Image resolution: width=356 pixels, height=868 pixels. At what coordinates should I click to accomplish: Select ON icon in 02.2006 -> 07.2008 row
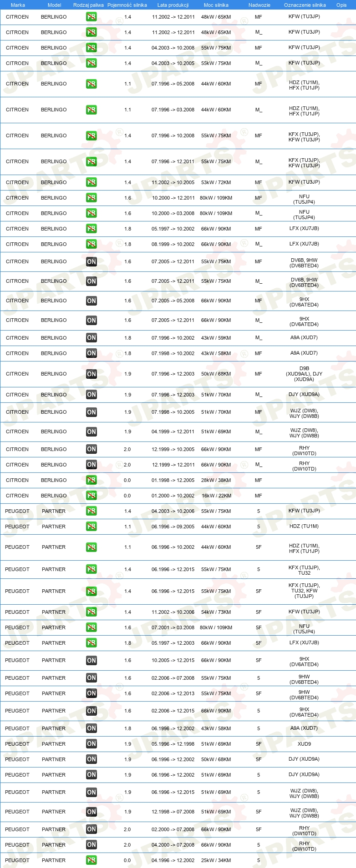point(92,678)
